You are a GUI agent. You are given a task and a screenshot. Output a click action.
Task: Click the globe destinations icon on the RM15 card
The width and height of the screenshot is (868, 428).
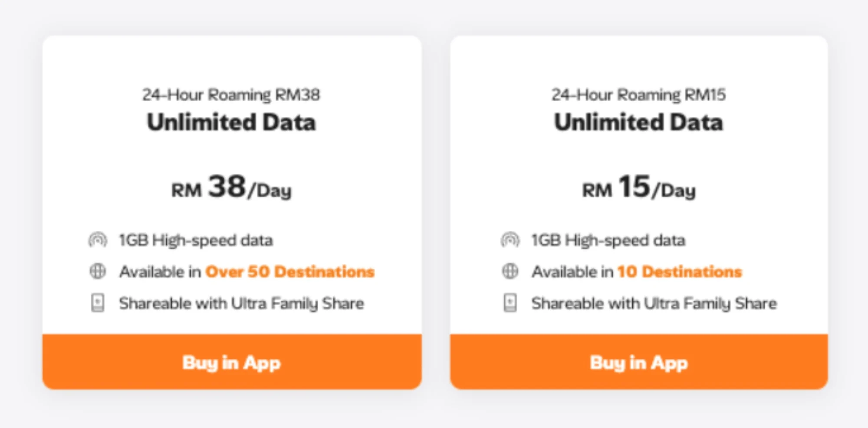click(510, 271)
